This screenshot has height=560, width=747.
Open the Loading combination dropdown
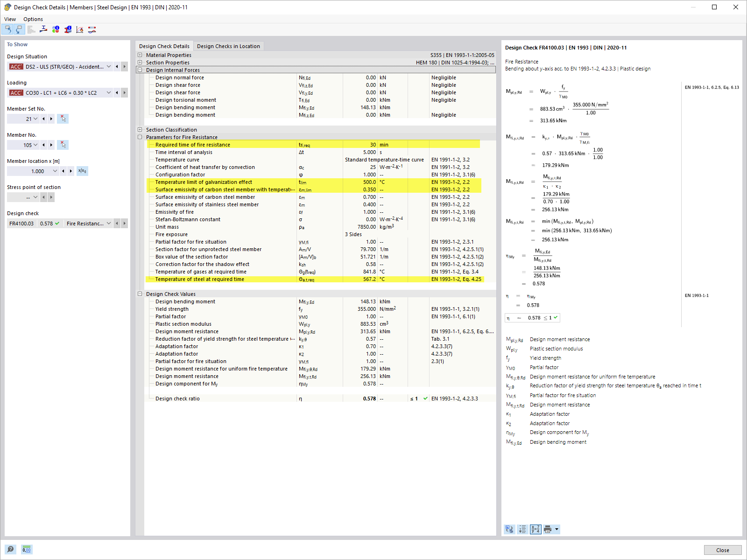(108, 92)
